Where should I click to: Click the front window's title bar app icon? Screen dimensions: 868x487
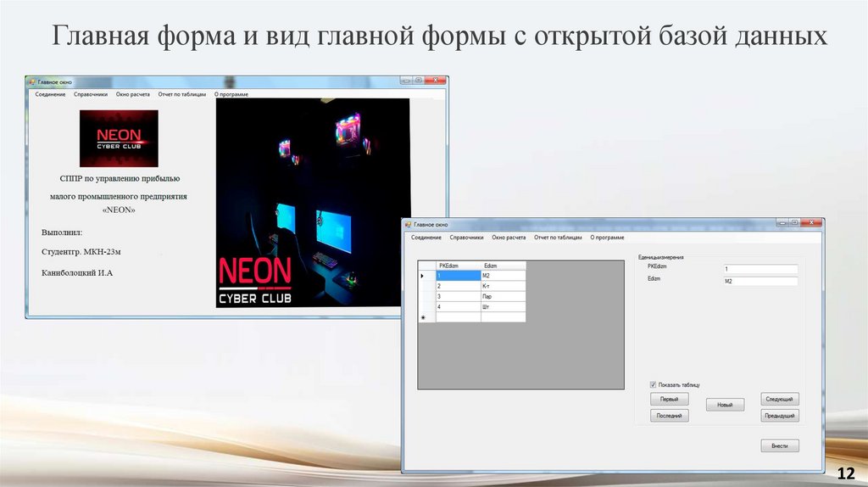point(409,225)
